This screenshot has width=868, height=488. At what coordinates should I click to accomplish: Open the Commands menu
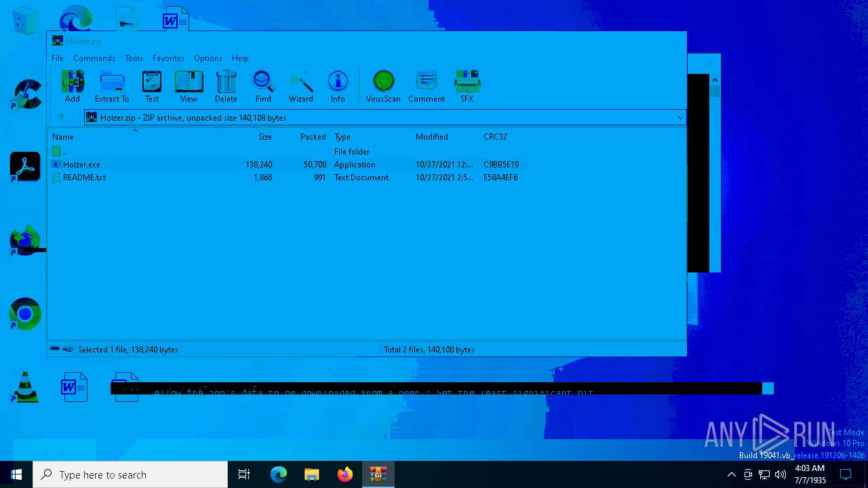click(94, 58)
